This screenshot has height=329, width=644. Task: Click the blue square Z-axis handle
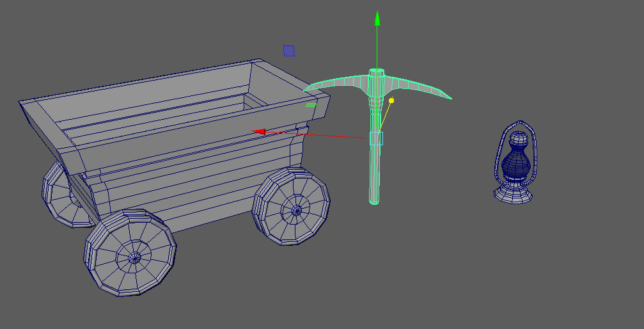[289, 51]
